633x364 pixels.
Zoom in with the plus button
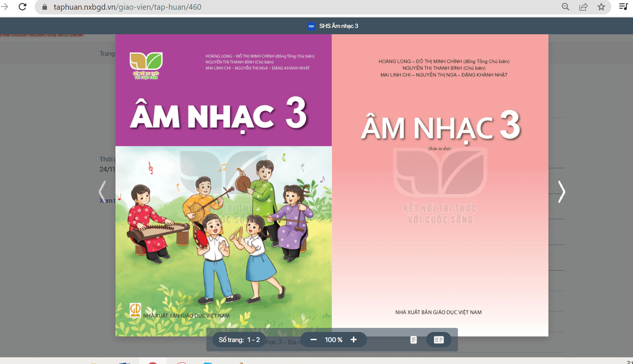[x=354, y=340]
